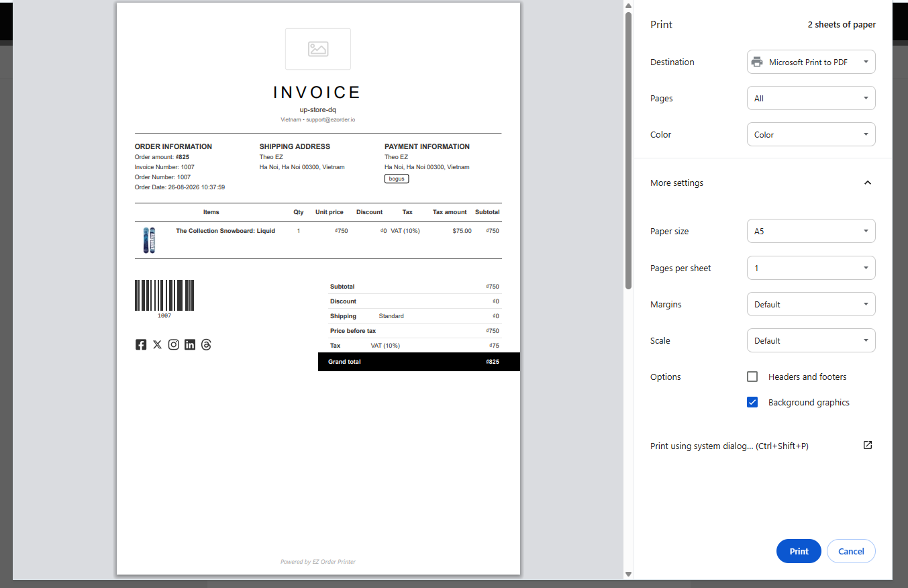Viewport: 908px width, 588px height.
Task: Click 'The Collection Snowboard: Liquid' item name
Action: tap(225, 231)
